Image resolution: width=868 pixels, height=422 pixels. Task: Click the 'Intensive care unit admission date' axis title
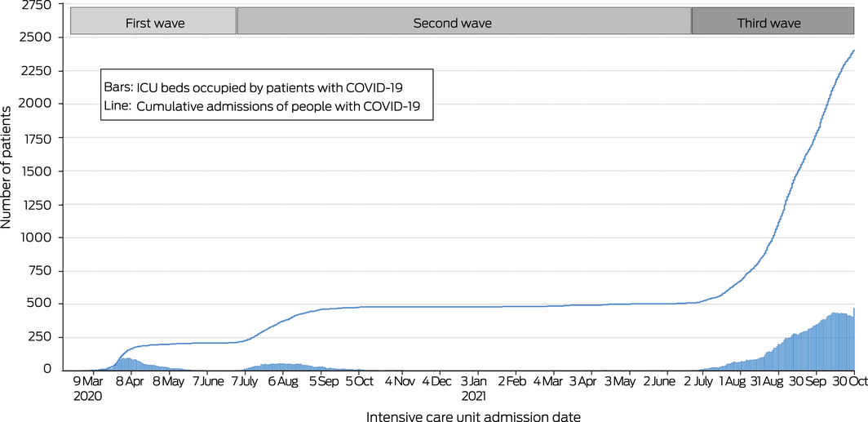click(x=473, y=416)
